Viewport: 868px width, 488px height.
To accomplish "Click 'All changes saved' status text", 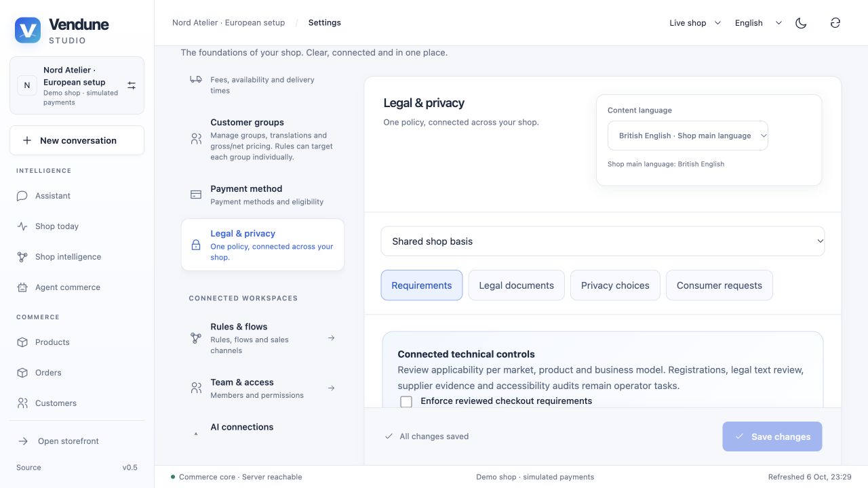I will click(x=434, y=436).
